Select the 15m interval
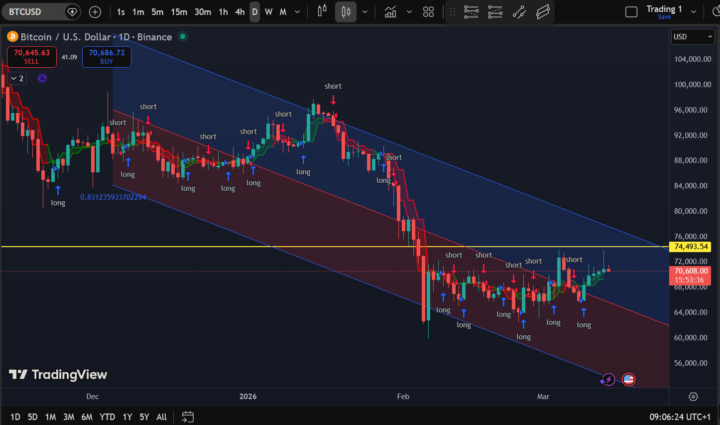 coord(179,12)
